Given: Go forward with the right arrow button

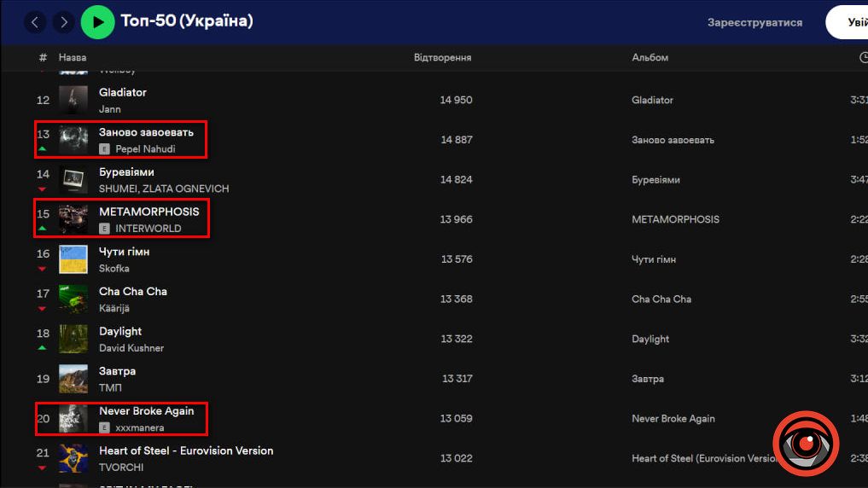Looking at the screenshot, I should click(64, 22).
